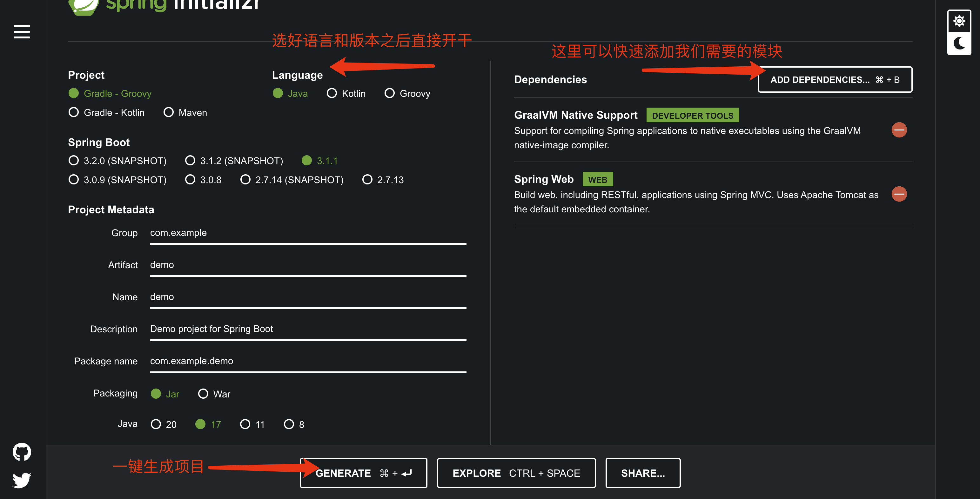Click the Spring Boot heading
The height and width of the screenshot is (499, 980).
coord(98,143)
